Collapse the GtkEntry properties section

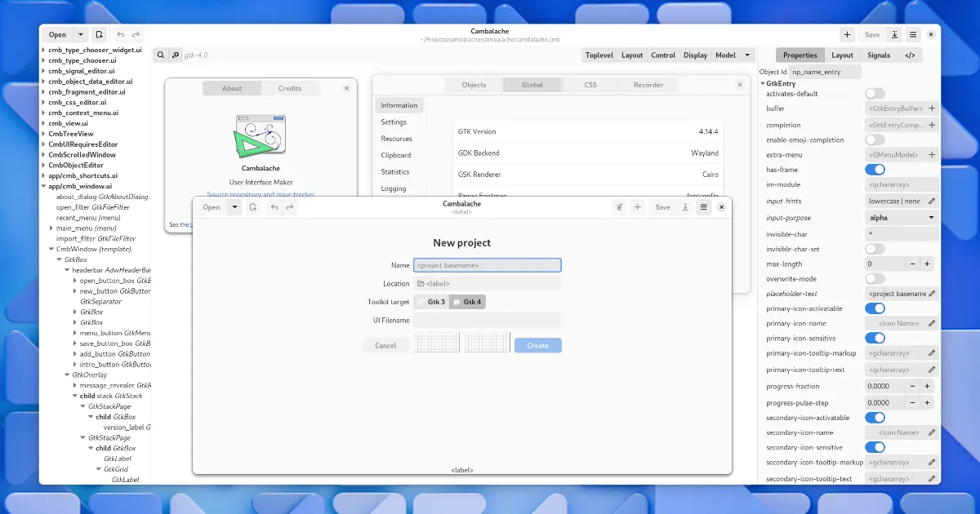coord(763,83)
